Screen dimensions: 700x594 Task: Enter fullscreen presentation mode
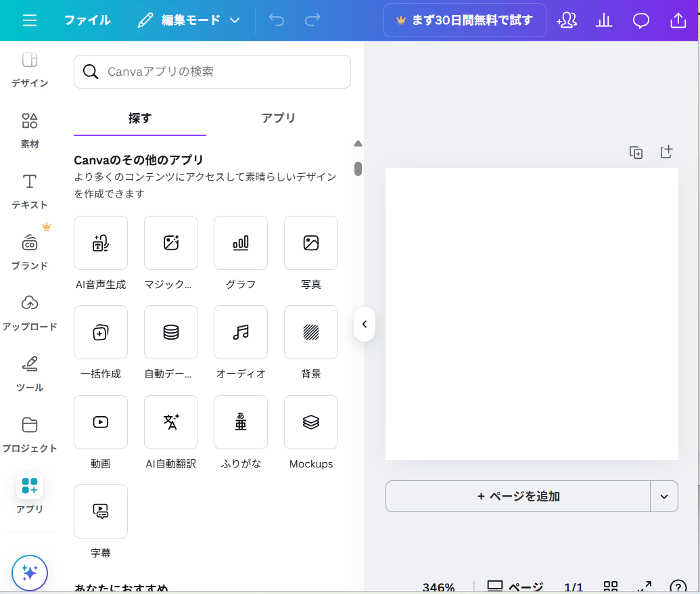tap(644, 587)
